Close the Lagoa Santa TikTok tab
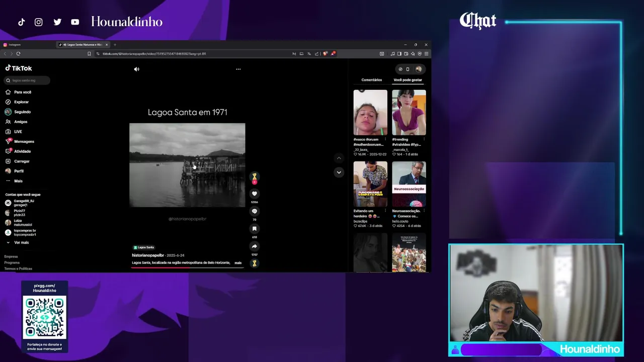 (106, 45)
